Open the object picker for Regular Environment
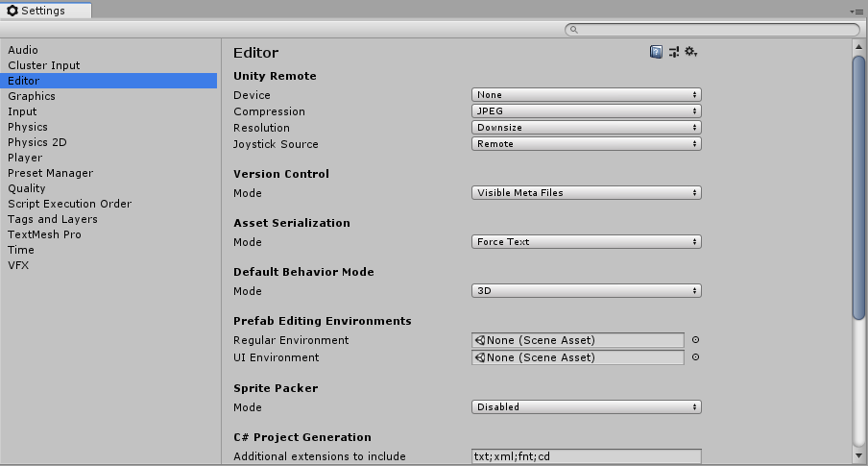 click(x=696, y=340)
